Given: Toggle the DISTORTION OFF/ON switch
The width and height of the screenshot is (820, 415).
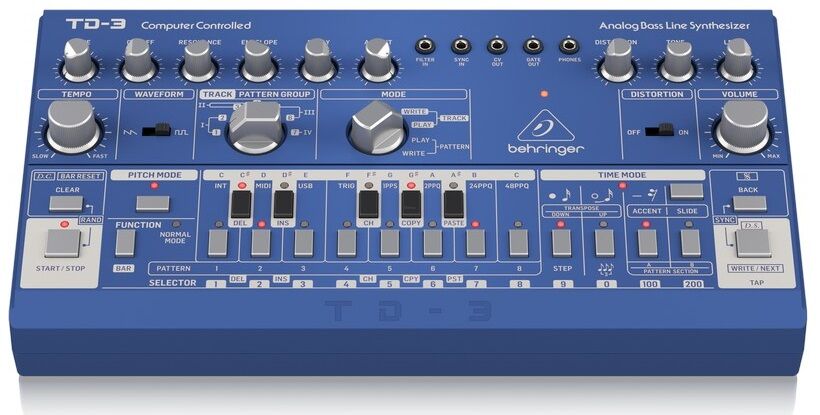Looking at the screenshot, I should pos(659,130).
